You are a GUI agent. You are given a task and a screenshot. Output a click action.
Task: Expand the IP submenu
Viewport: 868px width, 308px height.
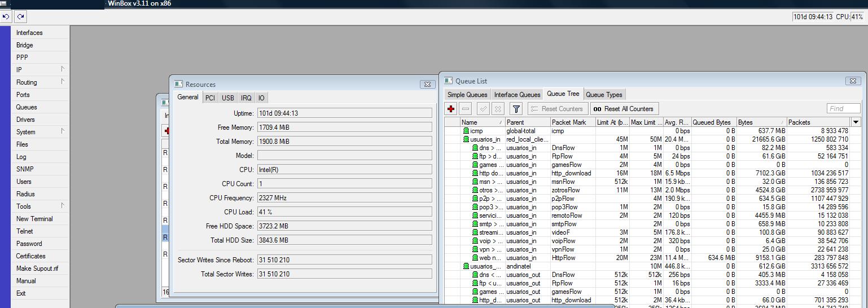63,69
